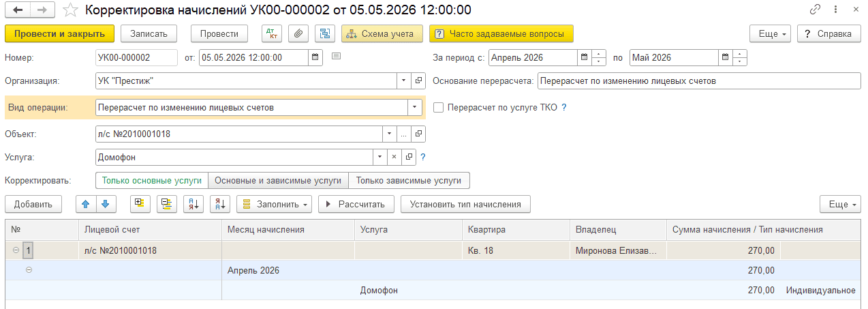This screenshot has height=309, width=868.
Task: Switch to Основные и зависимые услуги
Action: point(278,181)
